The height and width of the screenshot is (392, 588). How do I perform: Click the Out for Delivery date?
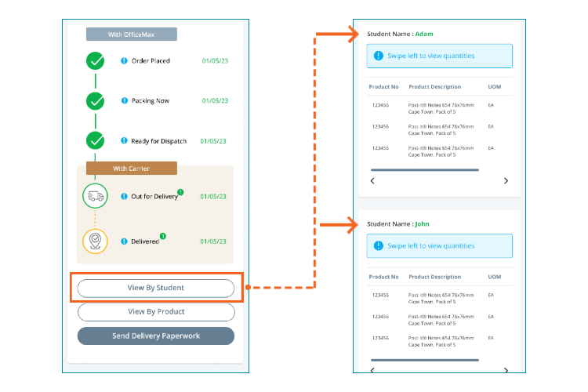[x=213, y=196]
